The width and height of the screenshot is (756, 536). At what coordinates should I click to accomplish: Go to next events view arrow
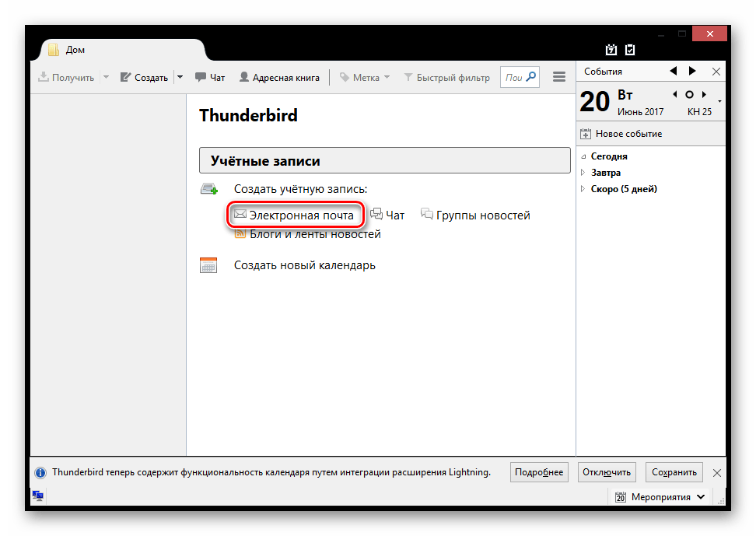click(x=692, y=72)
